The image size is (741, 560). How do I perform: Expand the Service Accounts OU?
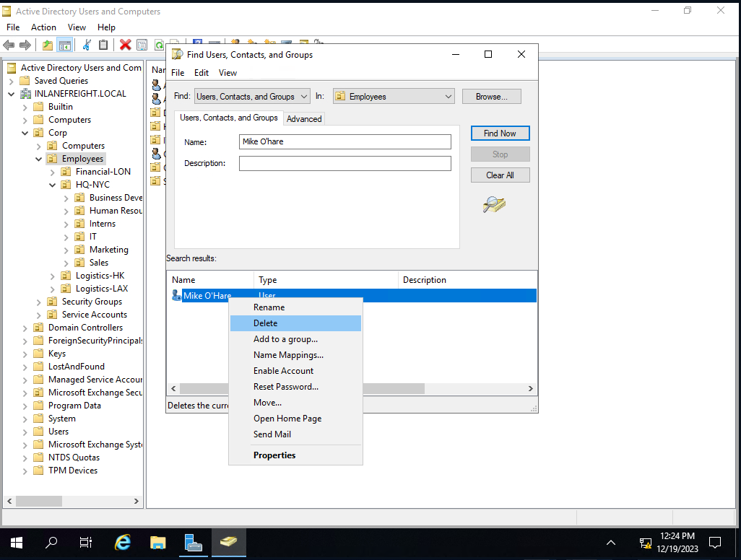(39, 315)
